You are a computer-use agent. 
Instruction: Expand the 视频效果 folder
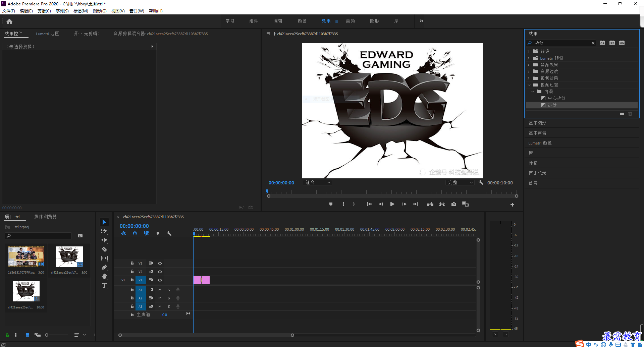pos(529,78)
